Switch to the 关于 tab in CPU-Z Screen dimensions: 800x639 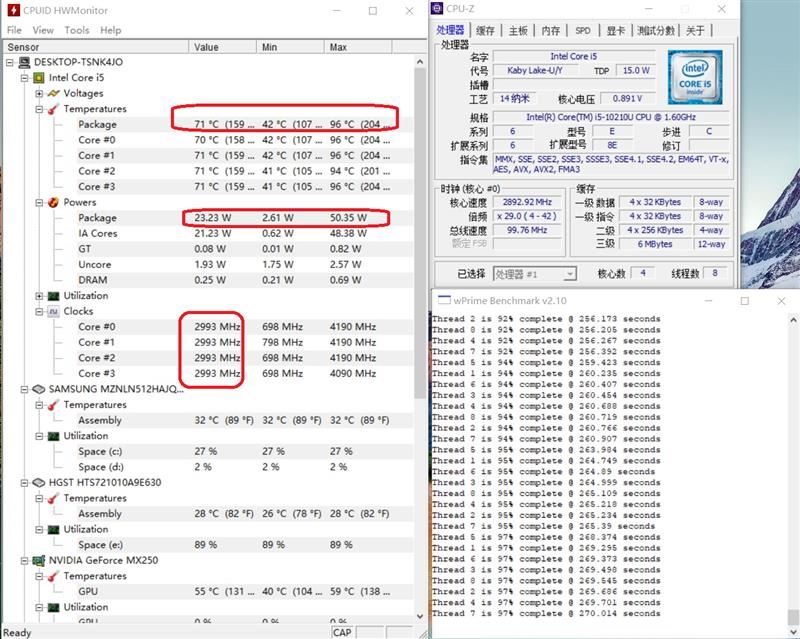[x=695, y=31]
